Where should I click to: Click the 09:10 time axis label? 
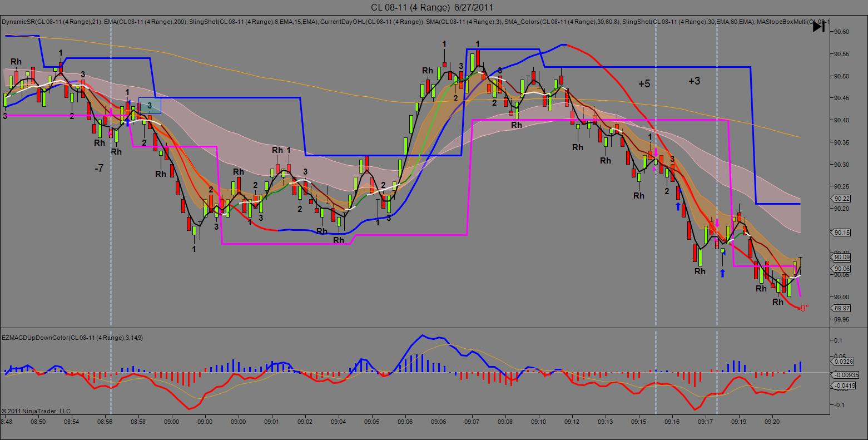coord(539,422)
